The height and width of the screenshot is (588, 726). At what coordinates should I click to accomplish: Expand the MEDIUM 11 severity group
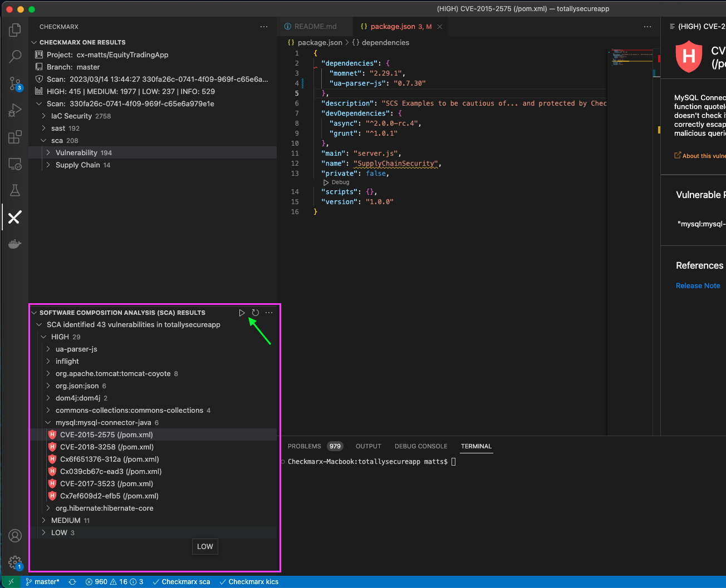click(x=43, y=520)
